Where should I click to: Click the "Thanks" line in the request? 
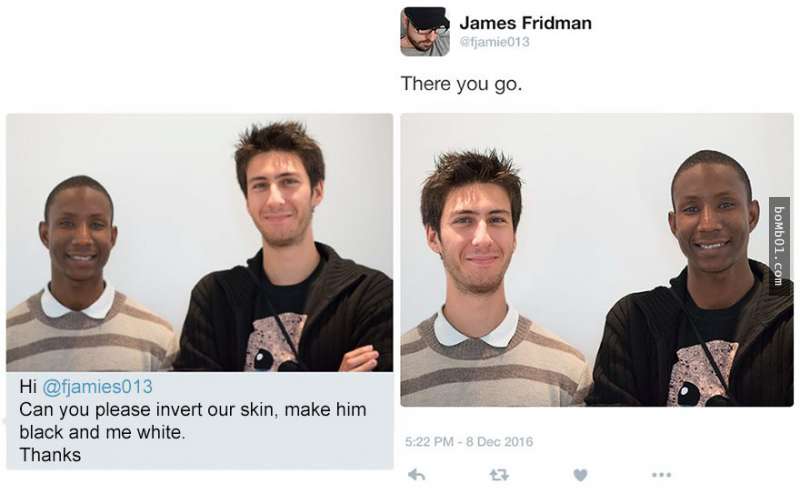point(50,454)
